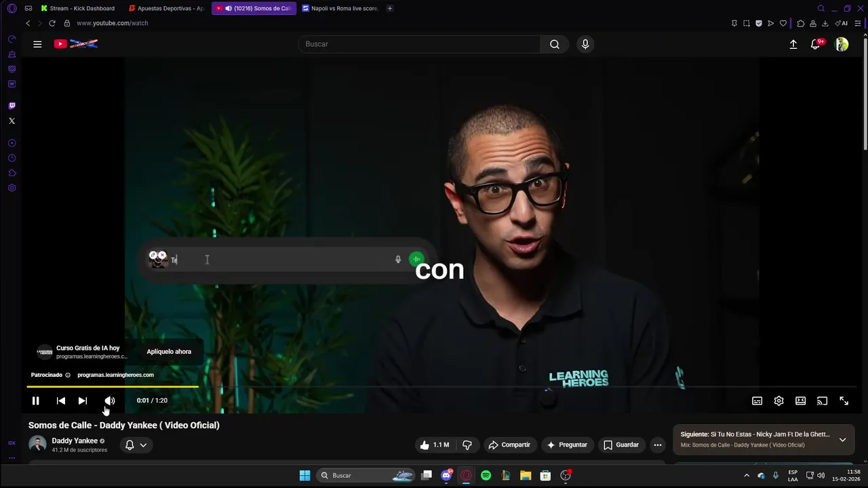Image resolution: width=868 pixels, height=488 pixels.
Task: Click the Compartir share button
Action: pos(509,445)
